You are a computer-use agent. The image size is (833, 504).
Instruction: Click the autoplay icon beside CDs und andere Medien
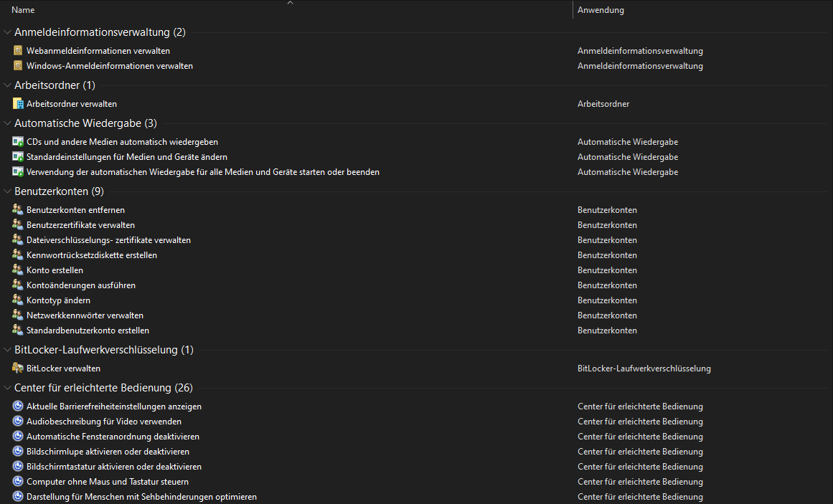coord(18,142)
